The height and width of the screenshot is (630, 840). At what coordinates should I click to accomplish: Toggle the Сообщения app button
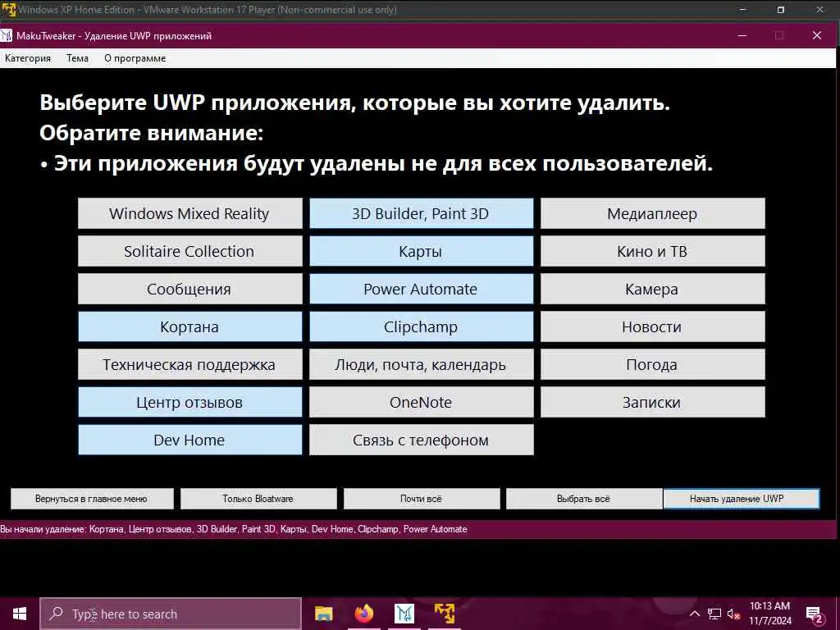click(x=189, y=289)
